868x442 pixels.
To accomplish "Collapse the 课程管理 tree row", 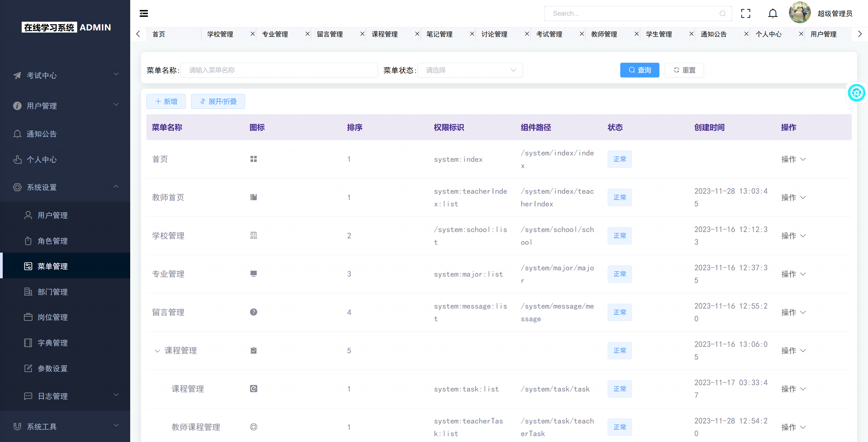I will (x=157, y=351).
